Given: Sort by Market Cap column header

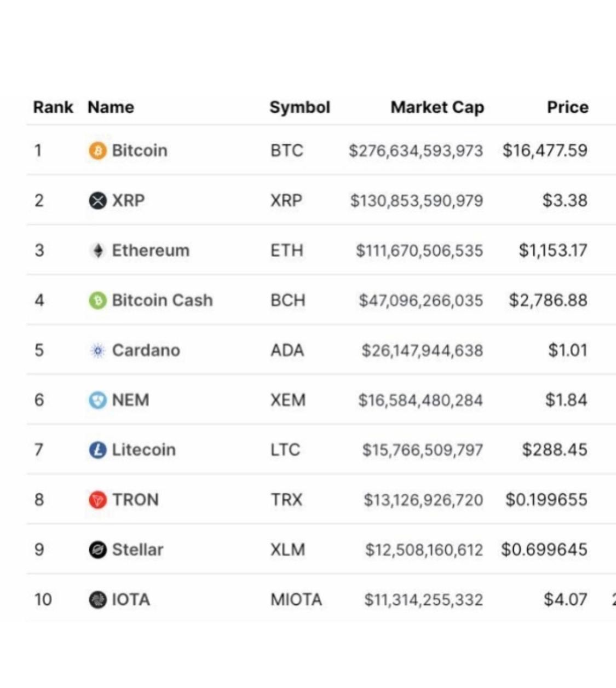Looking at the screenshot, I should pos(437,107).
